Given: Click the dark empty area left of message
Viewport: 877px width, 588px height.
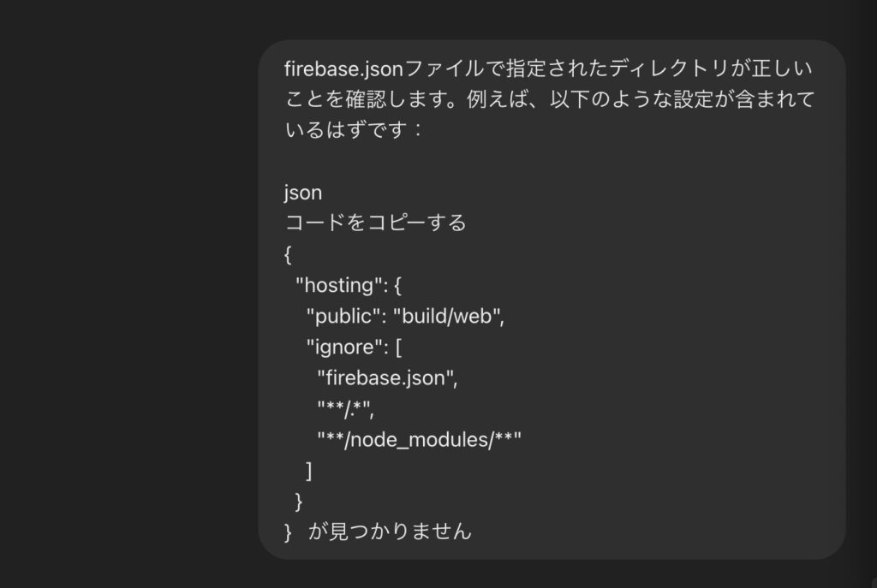Looking at the screenshot, I should pyautogui.click(x=128, y=291).
